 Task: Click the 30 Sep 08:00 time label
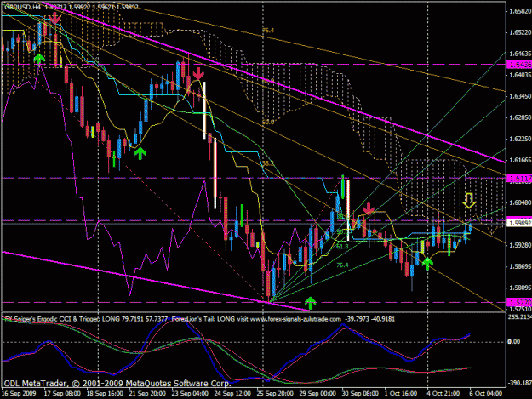pyautogui.click(x=360, y=394)
